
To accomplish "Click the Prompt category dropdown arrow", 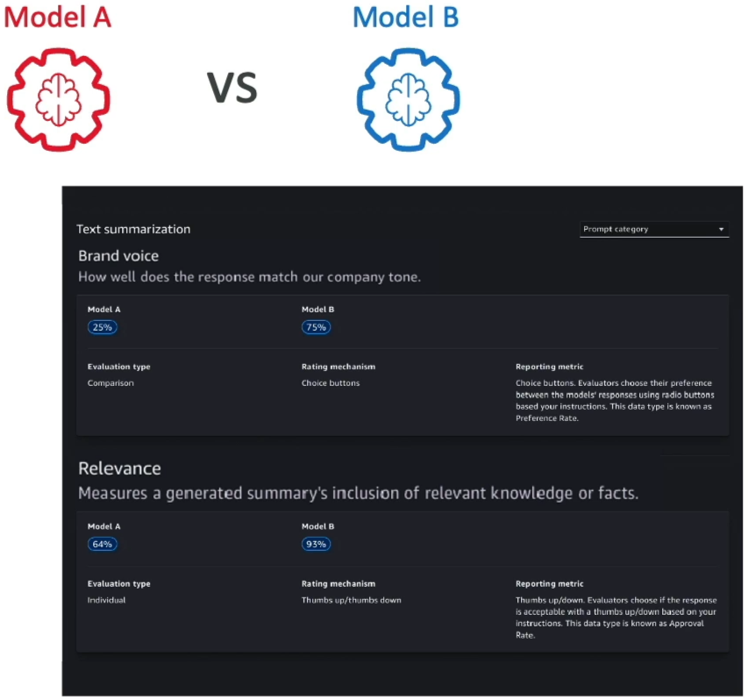I will coord(722,230).
